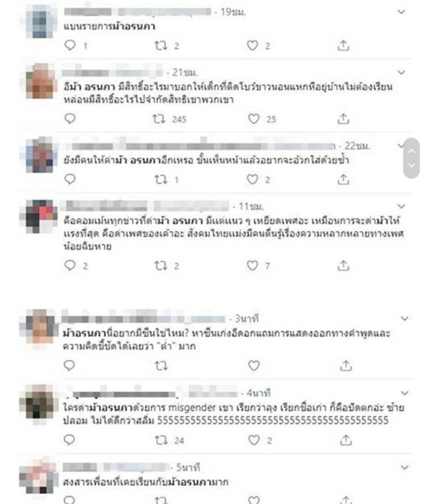Like the tweet posted 3 minutes ago
The image size is (431, 504).
click(254, 365)
